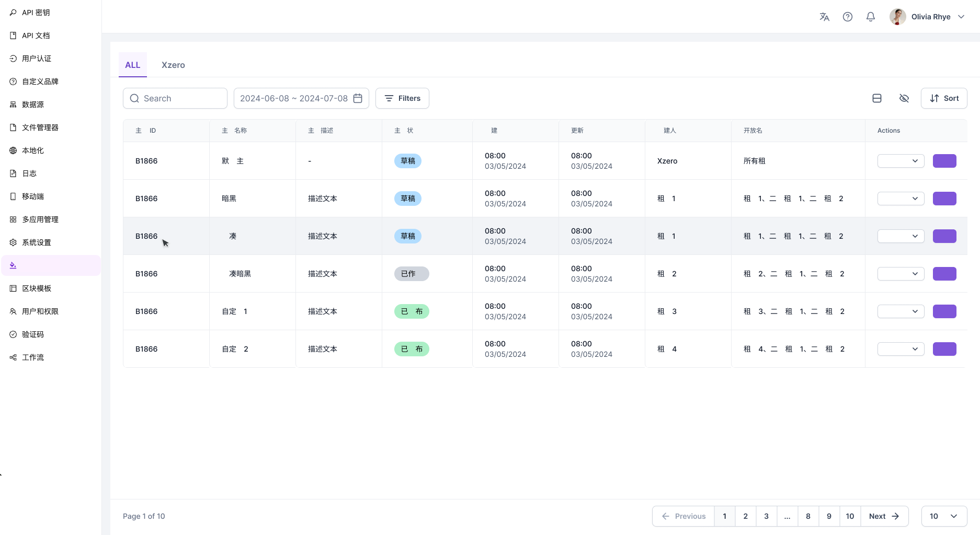The image size is (980, 535).
Task: Open API 文档 document icon in sidebar
Action: pos(13,36)
